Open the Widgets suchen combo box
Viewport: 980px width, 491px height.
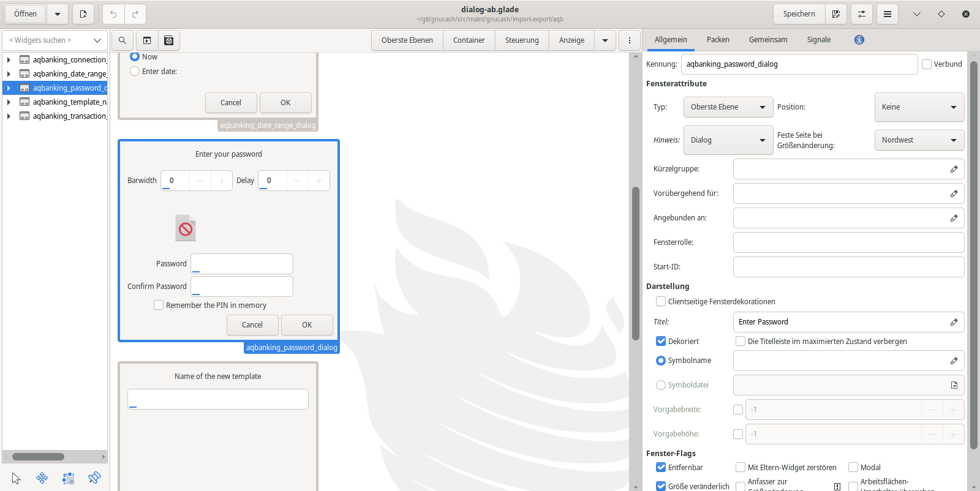pyautogui.click(x=55, y=40)
